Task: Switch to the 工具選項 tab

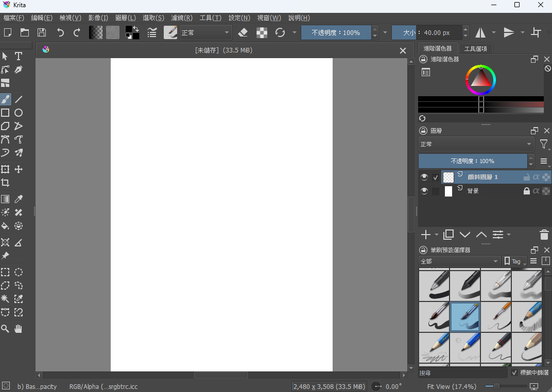Action: [x=475, y=49]
